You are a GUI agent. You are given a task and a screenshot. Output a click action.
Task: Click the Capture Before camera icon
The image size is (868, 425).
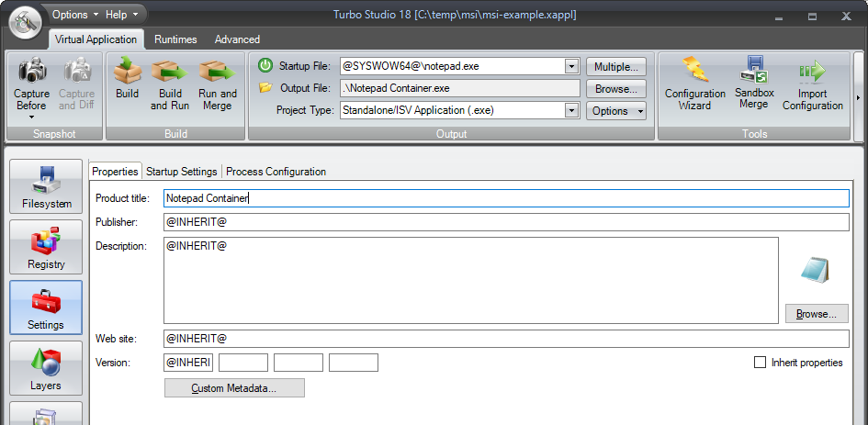click(x=31, y=71)
